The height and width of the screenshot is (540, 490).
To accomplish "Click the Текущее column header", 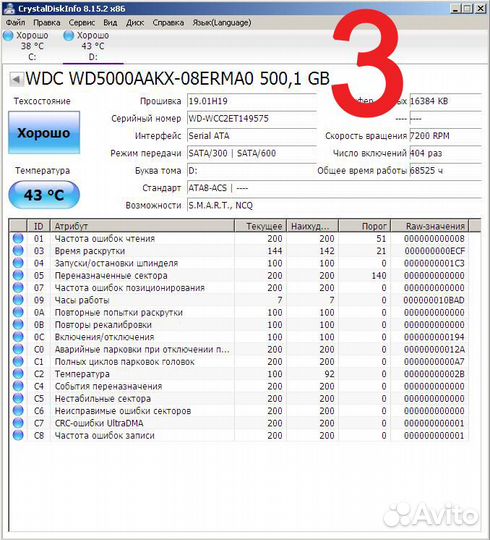I will (260, 226).
